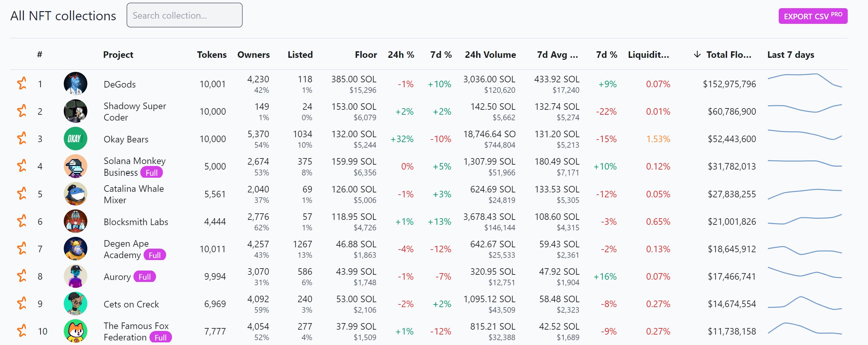This screenshot has width=868, height=345.
Task: Select Degen Ape Academy listed count 1267
Action: 302,244
